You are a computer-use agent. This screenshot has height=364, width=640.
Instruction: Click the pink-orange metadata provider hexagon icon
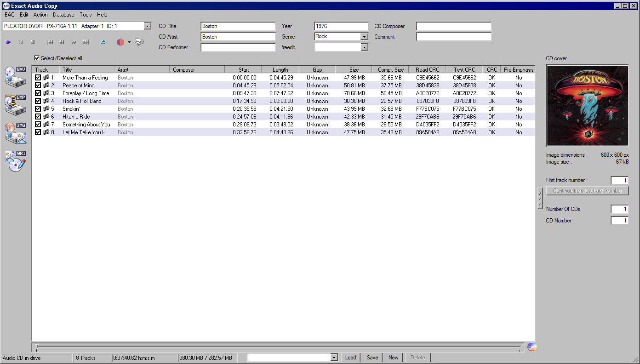(120, 42)
